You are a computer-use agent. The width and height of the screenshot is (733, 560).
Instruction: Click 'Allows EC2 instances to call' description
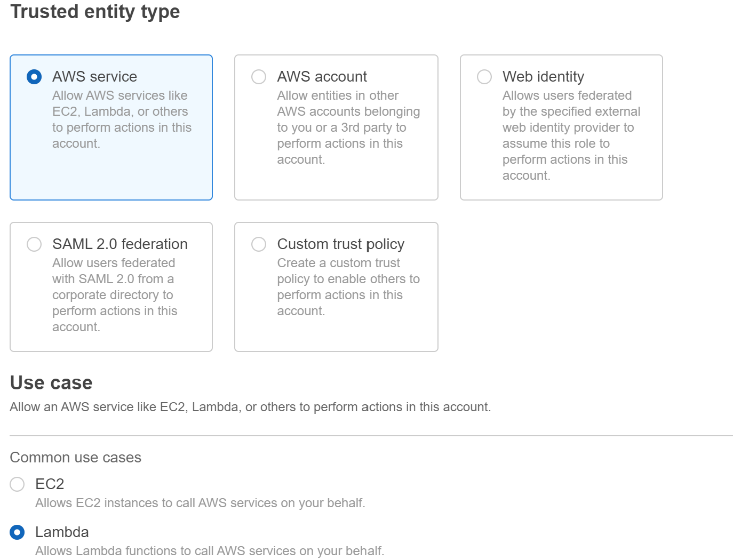click(200, 503)
